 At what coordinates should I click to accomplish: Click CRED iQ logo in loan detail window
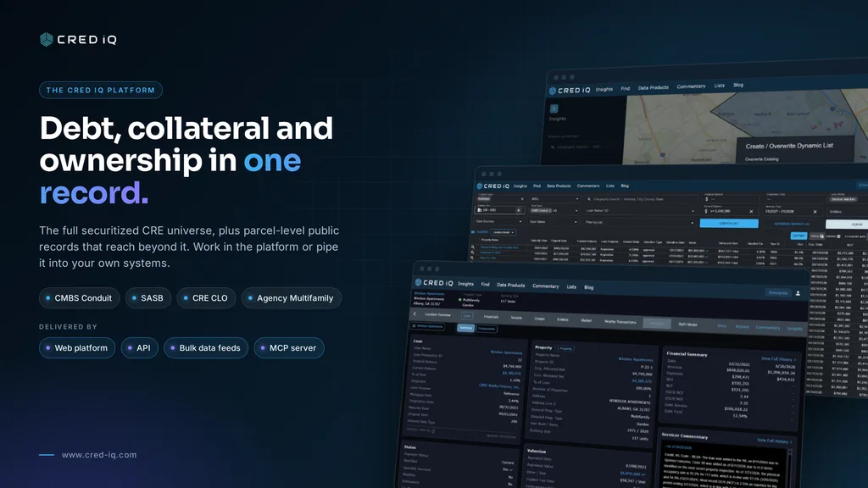click(434, 283)
